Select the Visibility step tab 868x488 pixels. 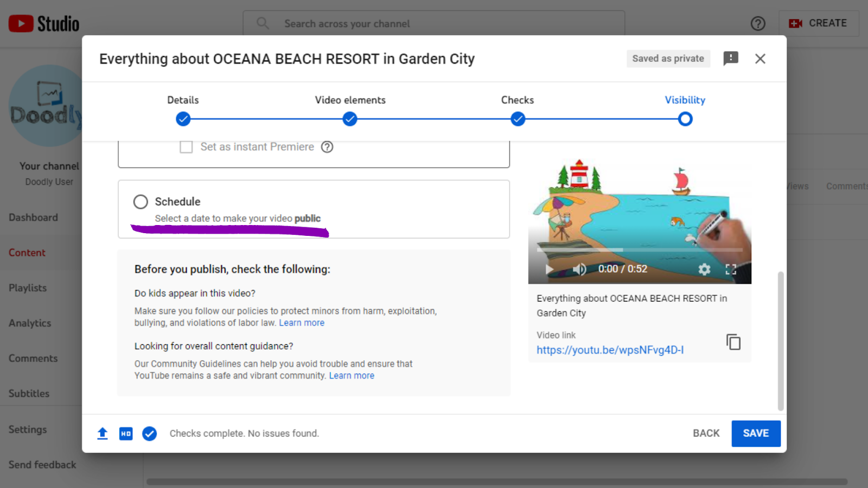click(685, 100)
